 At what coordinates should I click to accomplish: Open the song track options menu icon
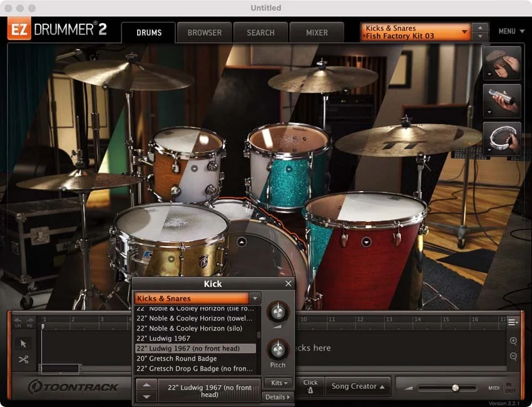click(513, 322)
